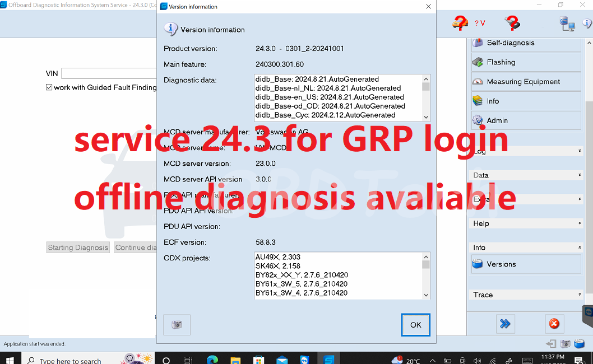The image size is (593, 364).
Task: Open Mail app from taskbar
Action: coord(282,360)
